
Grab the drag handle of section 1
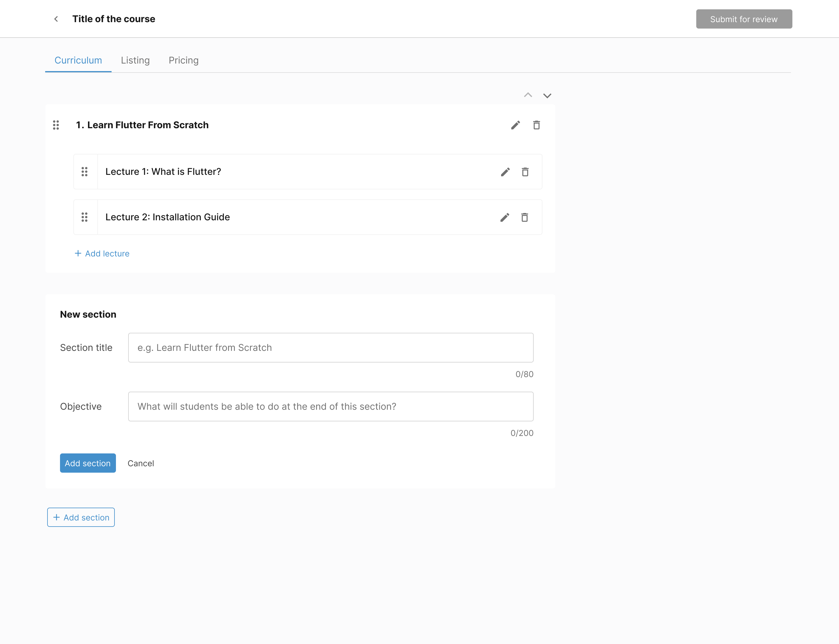click(x=56, y=125)
